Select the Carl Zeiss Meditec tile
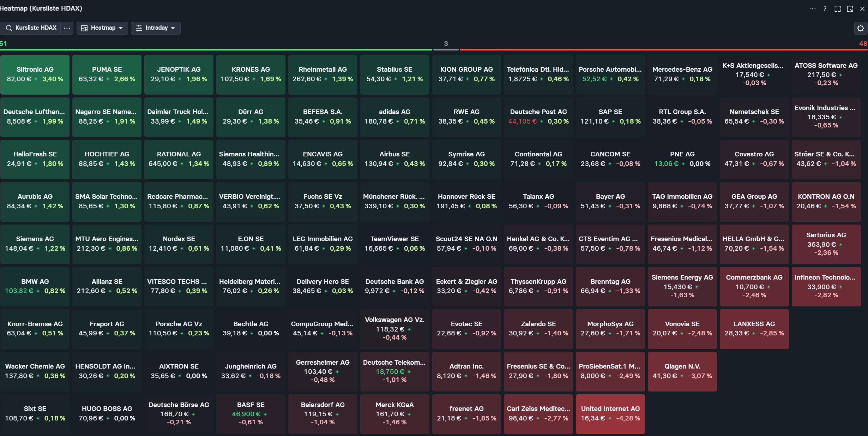This screenshot has height=436, width=868. coord(538,414)
